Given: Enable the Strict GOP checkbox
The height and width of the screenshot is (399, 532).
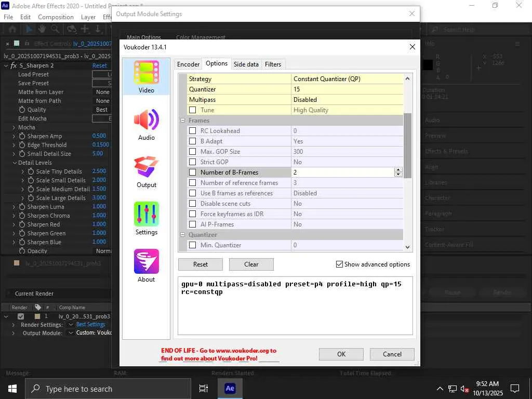Looking at the screenshot, I should point(192,162).
